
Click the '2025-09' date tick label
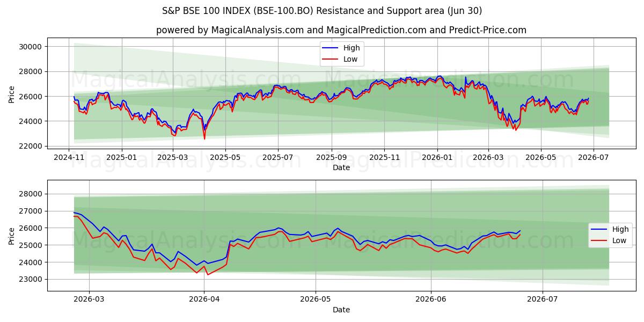(x=332, y=158)
